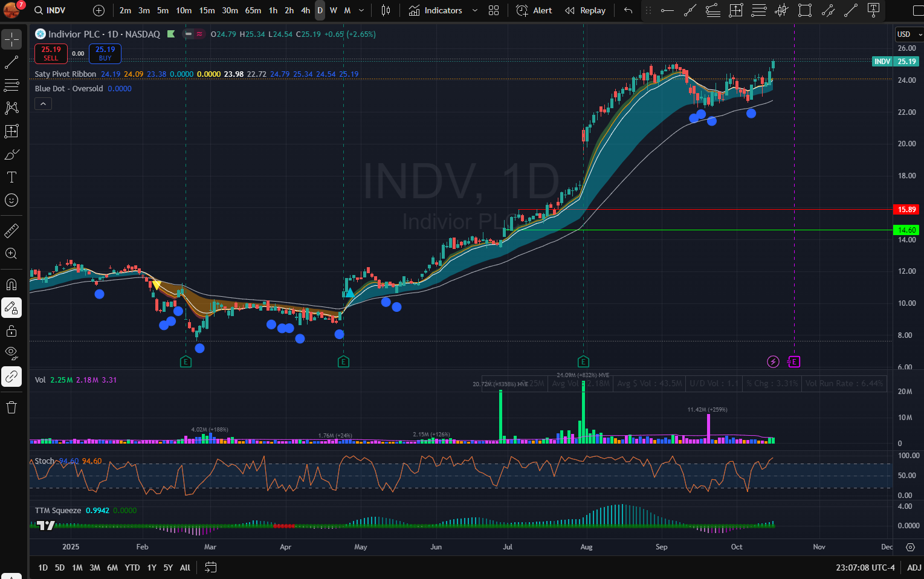This screenshot has height=579, width=924.
Task: Select the Fib retracement favorite tool
Action: (x=713, y=10)
